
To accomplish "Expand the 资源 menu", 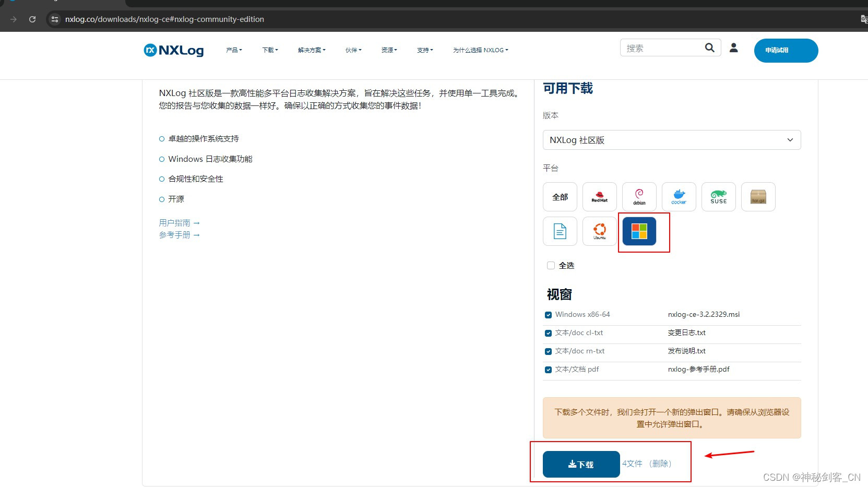I will 389,50.
